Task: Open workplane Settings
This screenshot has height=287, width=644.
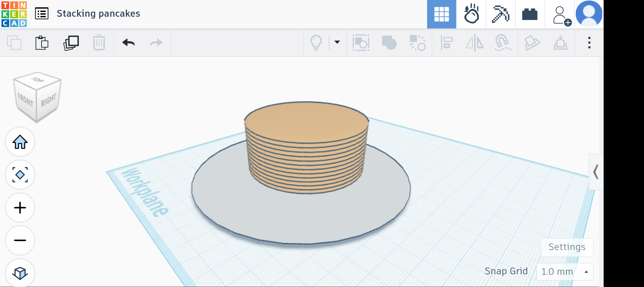Action: pos(567,247)
